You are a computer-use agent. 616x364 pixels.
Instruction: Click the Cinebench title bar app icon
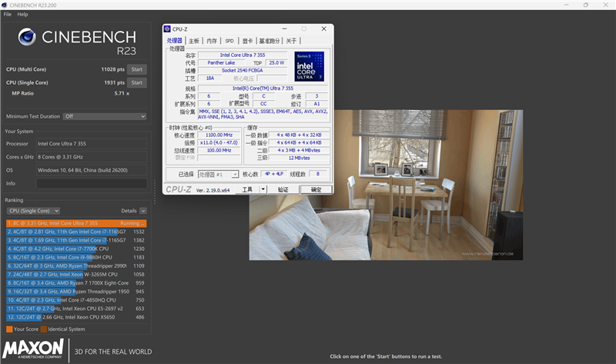point(6,5)
